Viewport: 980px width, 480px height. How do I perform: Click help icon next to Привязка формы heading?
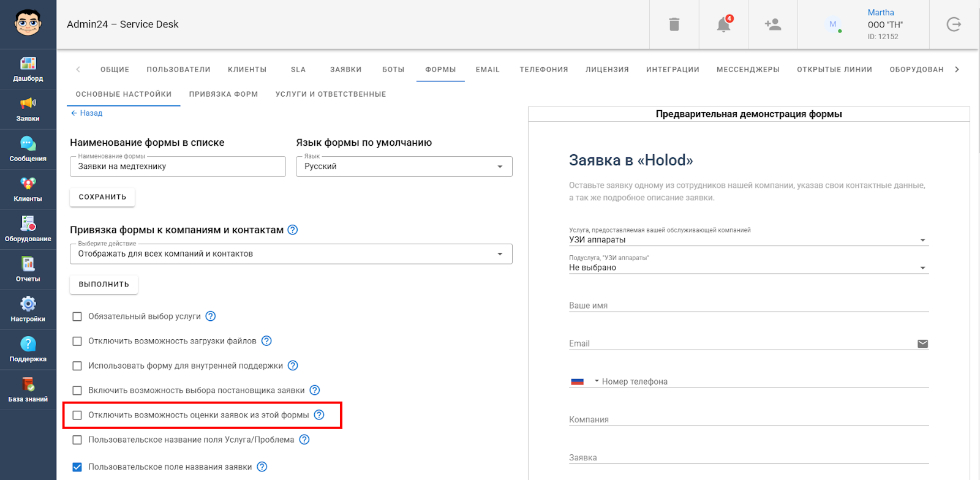[293, 230]
